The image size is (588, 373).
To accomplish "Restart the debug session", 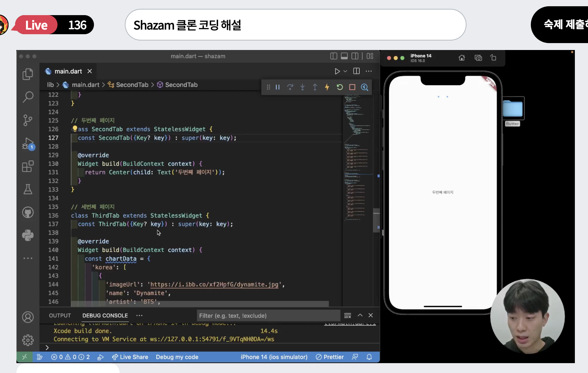I will click(340, 87).
